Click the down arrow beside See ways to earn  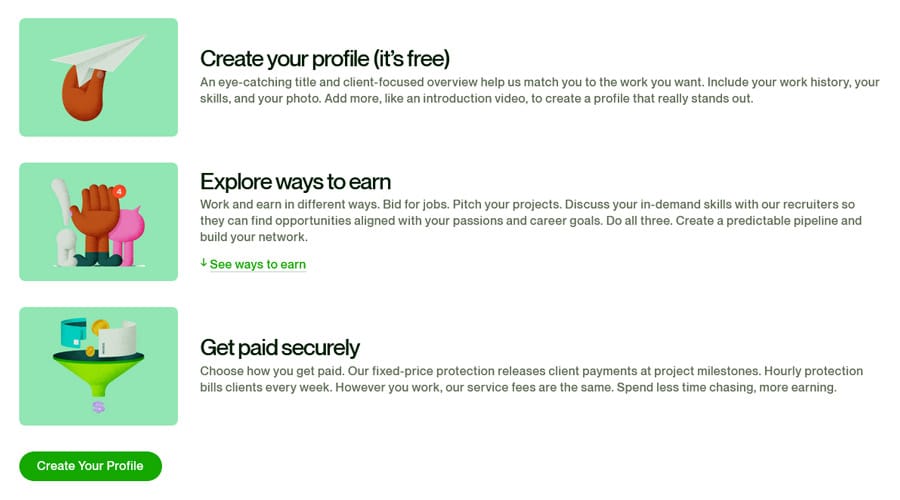click(x=203, y=264)
